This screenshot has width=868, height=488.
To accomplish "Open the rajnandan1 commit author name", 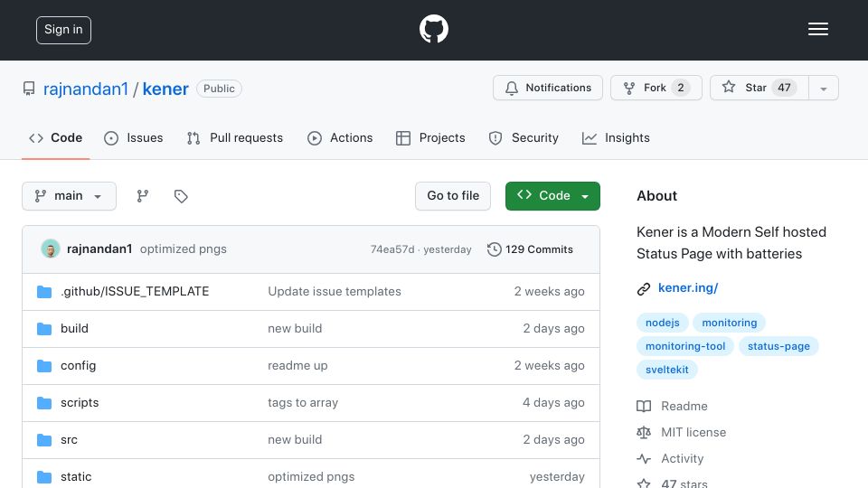I will click(99, 249).
